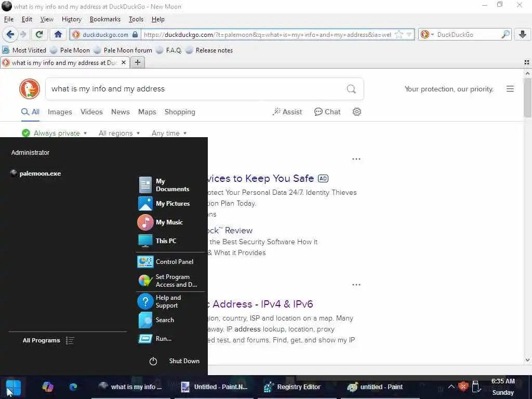
Task: Click the Assist button
Action: pos(287,112)
